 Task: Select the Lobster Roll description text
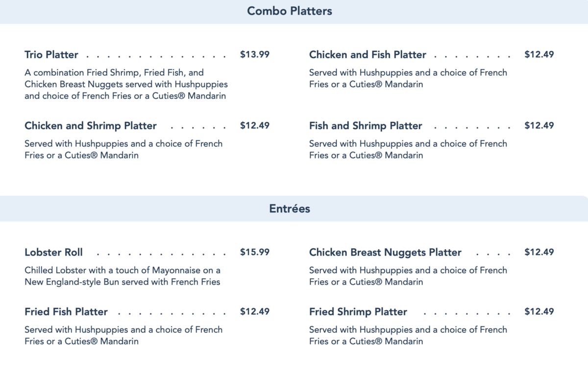pos(122,276)
